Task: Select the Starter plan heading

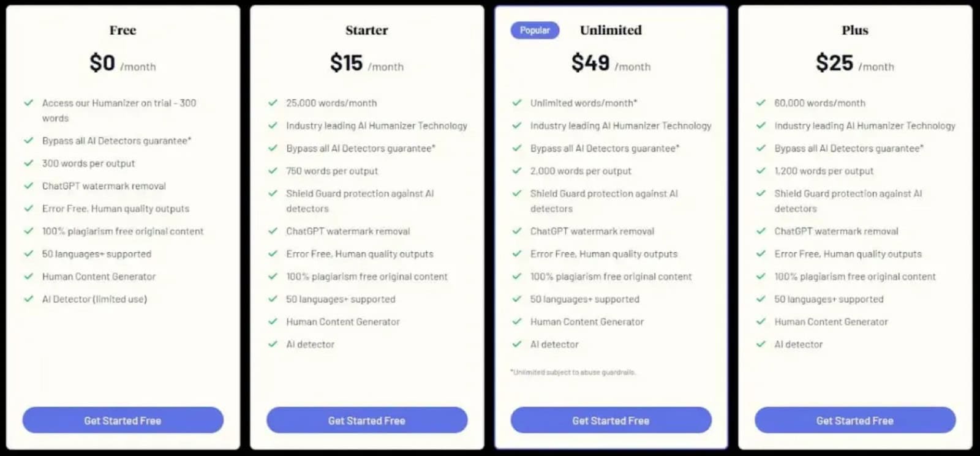Action: pos(366,29)
